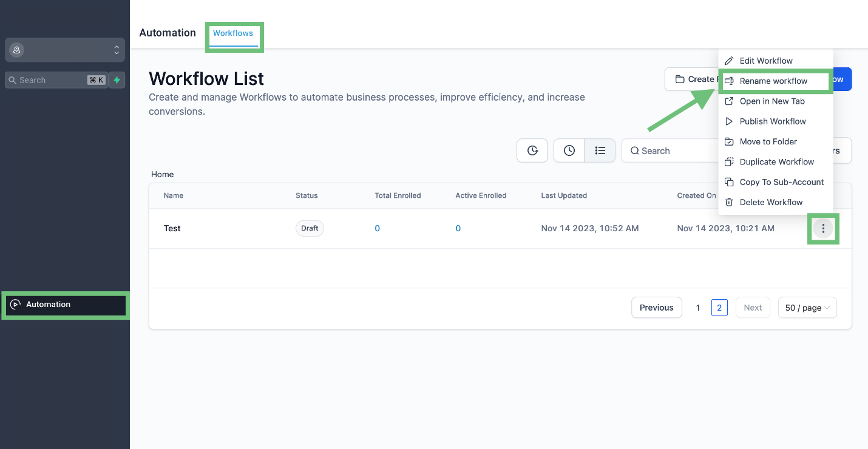Select Open in New Tab option

tap(776, 101)
